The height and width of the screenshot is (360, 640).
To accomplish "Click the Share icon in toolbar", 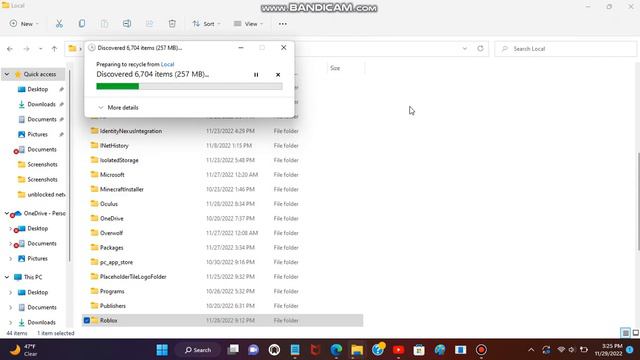I will click(x=149, y=24).
